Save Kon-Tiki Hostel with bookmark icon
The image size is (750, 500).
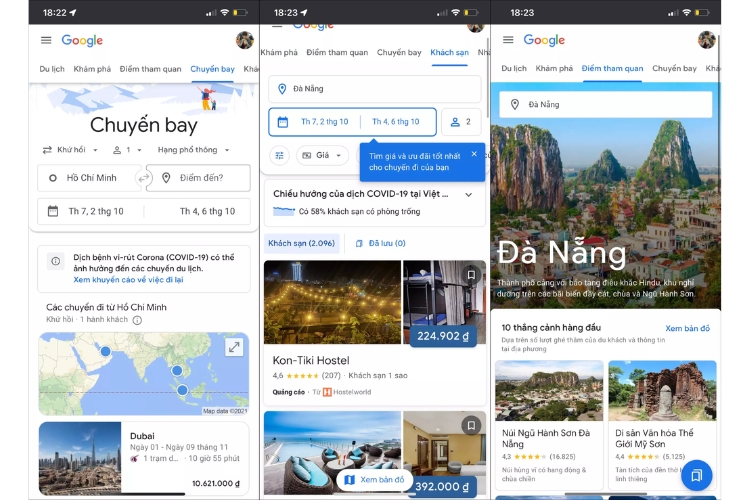pyautogui.click(x=471, y=275)
